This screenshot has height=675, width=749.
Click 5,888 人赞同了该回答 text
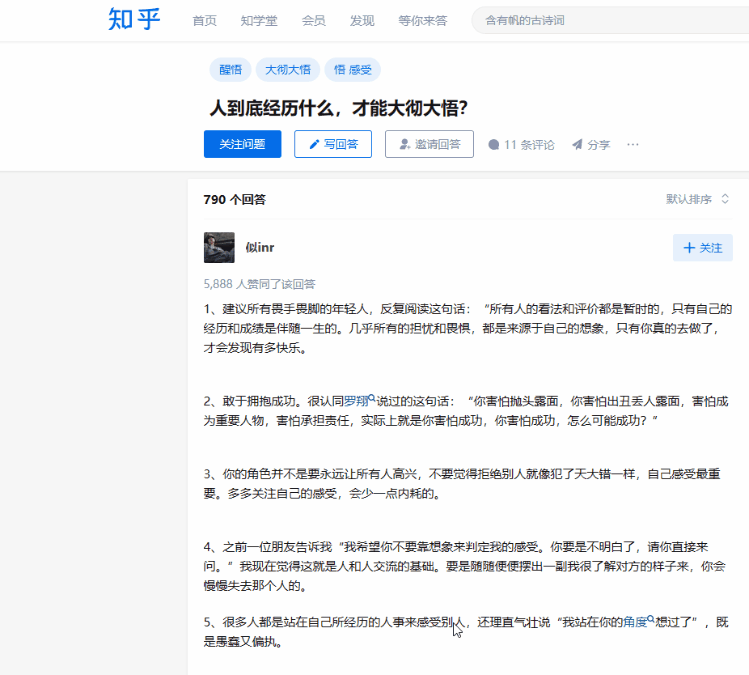pyautogui.click(x=259, y=284)
